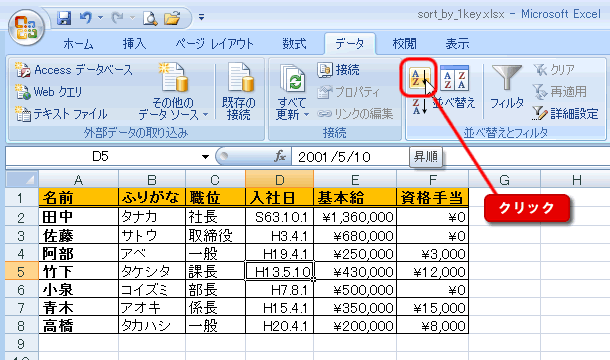The width and height of the screenshot is (610, 360).
Task: Select cell H13.5.10
Action: 279,271
